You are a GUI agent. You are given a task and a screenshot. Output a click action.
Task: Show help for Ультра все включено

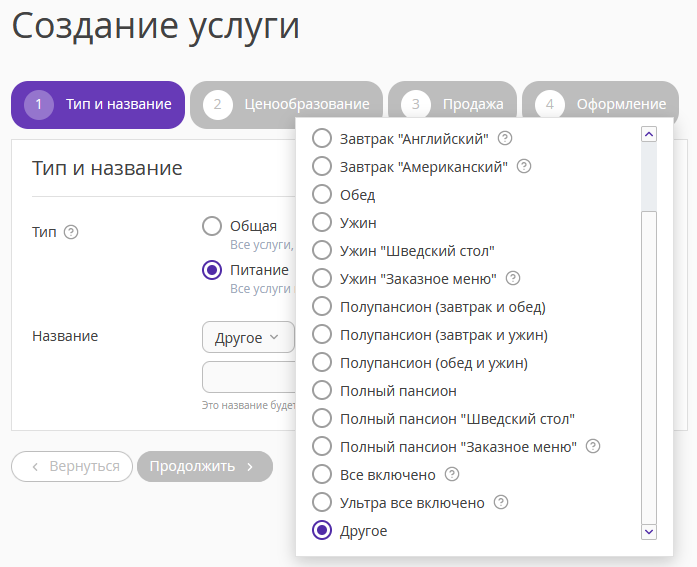501,502
